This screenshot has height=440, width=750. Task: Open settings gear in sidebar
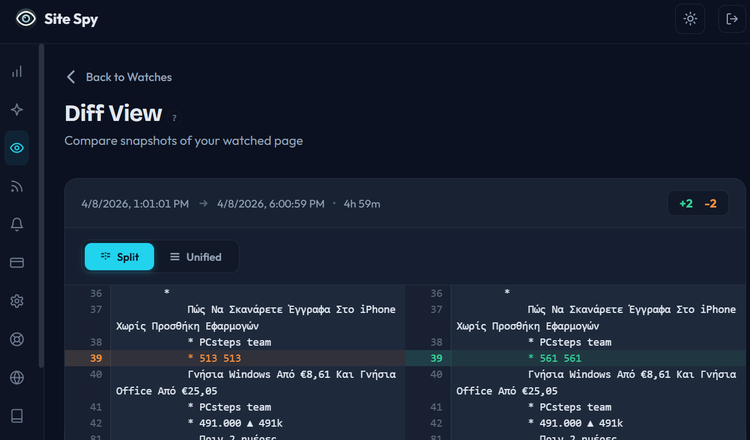[16, 301]
